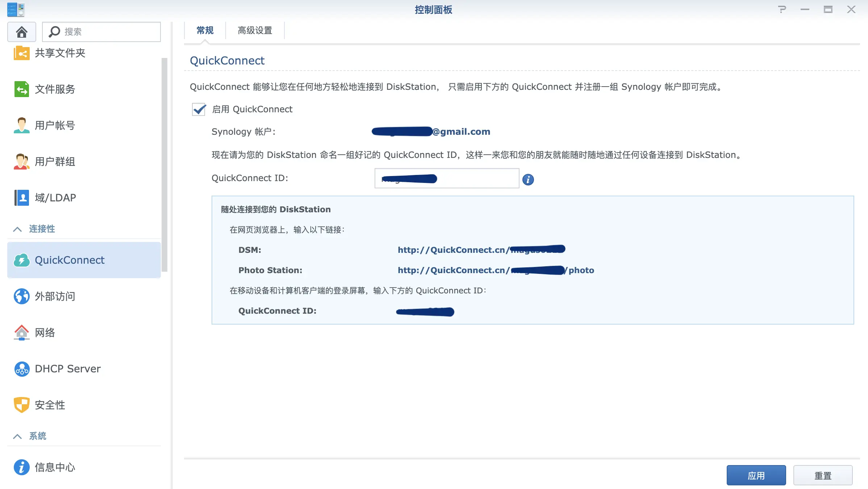Open the DSM QuickConnect.cn link
868x489 pixels.
(x=481, y=250)
